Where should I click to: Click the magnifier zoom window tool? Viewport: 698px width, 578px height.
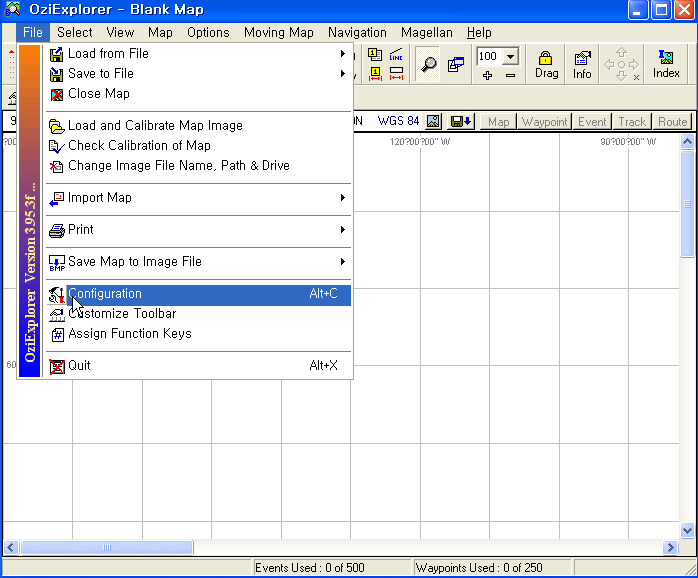(428, 64)
